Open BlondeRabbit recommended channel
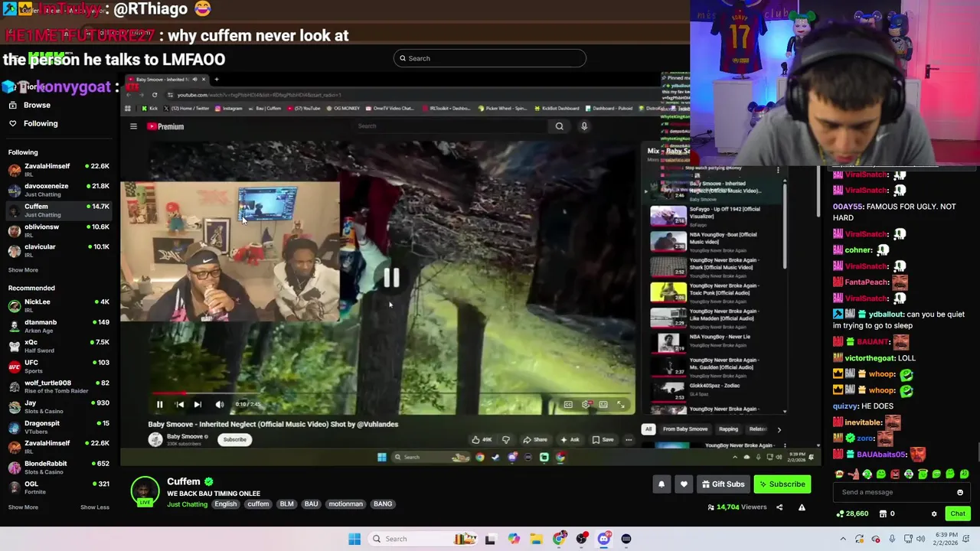 59,467
